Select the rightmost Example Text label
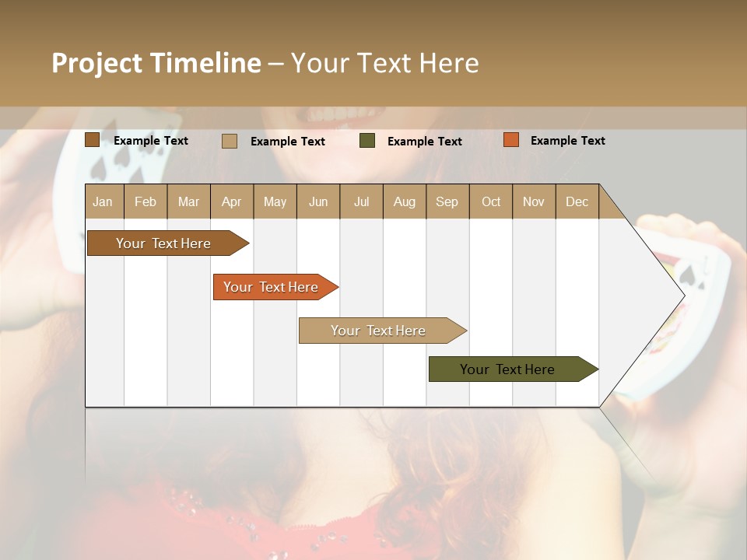Viewport: 747px width, 560px height. coord(567,140)
